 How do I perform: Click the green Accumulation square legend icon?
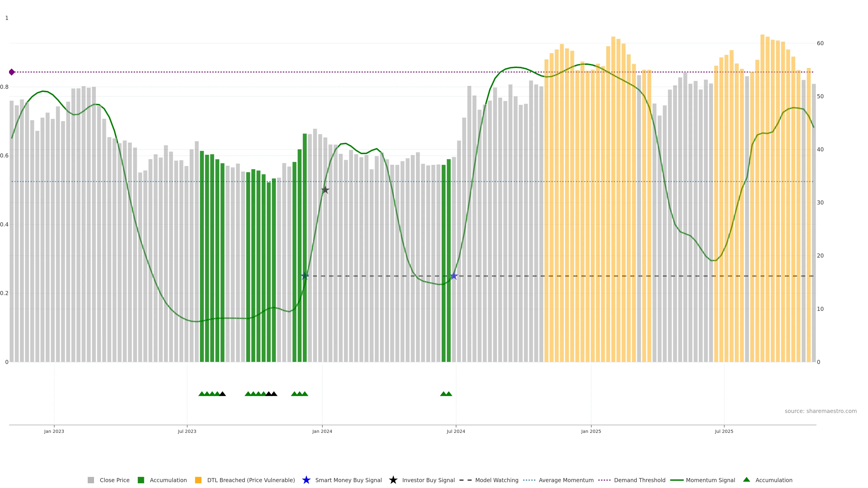pyautogui.click(x=141, y=480)
